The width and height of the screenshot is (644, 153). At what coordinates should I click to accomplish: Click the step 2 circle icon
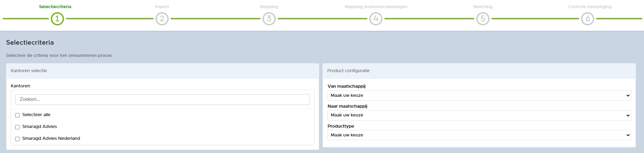pos(162,19)
